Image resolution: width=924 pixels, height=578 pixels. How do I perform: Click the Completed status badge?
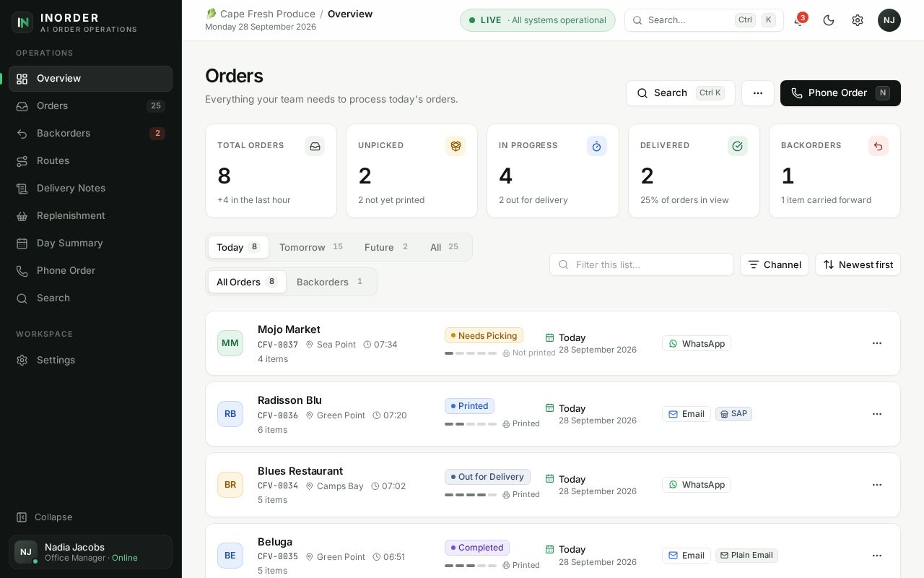point(477,548)
